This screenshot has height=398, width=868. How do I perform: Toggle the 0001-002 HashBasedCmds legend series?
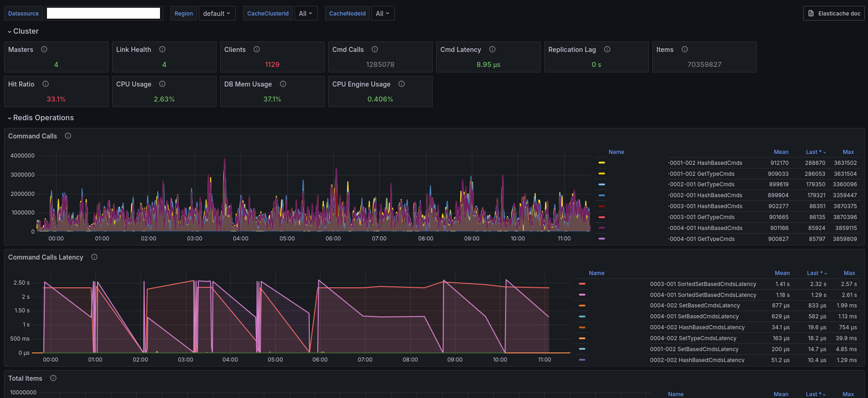coord(706,163)
